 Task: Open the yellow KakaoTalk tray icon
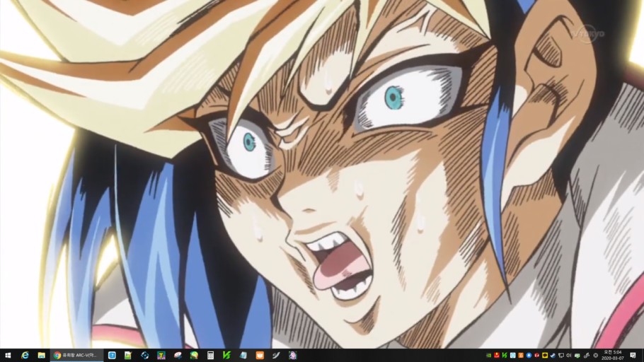click(x=545, y=356)
